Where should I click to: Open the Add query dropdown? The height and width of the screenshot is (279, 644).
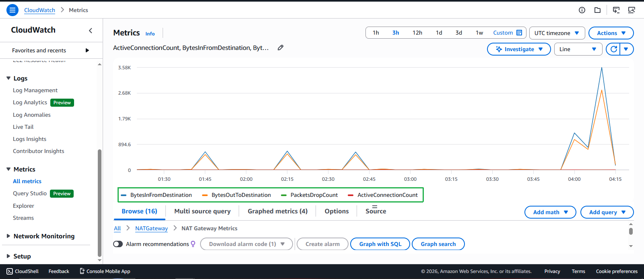click(x=607, y=212)
